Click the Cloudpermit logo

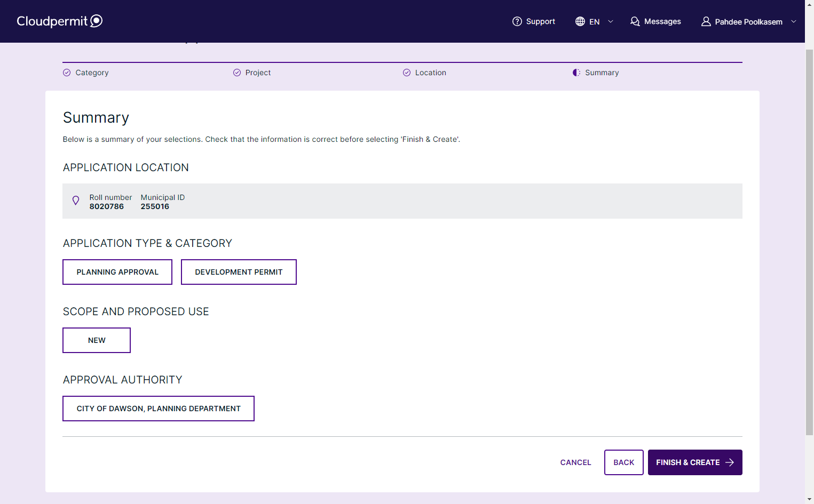pos(60,21)
